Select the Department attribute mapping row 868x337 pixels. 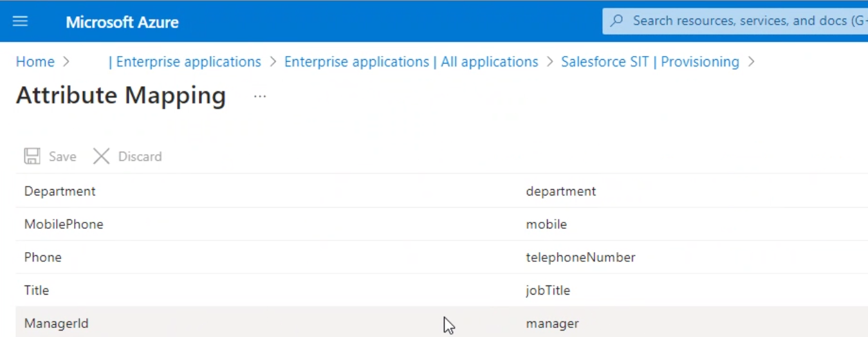[x=60, y=191]
